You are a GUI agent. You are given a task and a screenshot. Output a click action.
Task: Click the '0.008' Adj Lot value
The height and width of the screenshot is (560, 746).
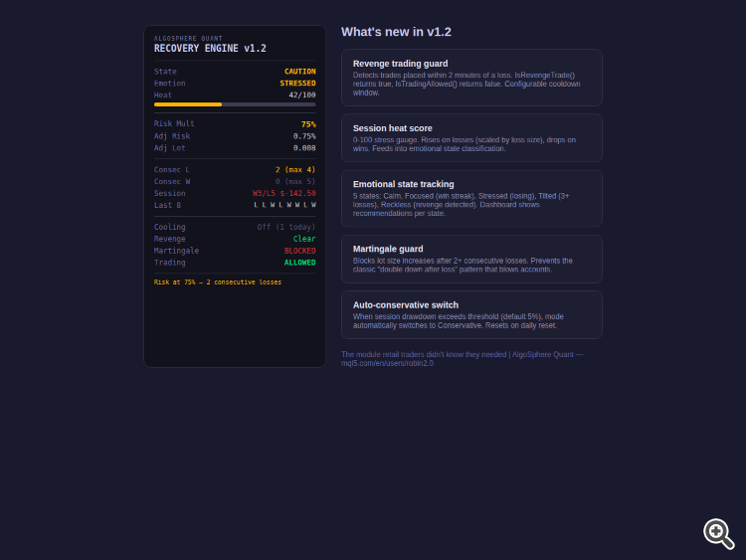click(x=304, y=148)
